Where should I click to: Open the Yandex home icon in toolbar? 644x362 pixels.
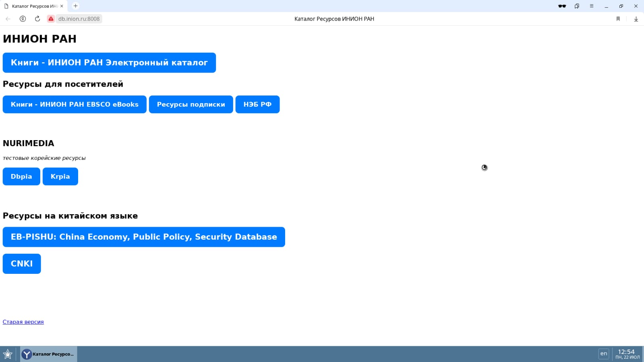[x=23, y=19]
